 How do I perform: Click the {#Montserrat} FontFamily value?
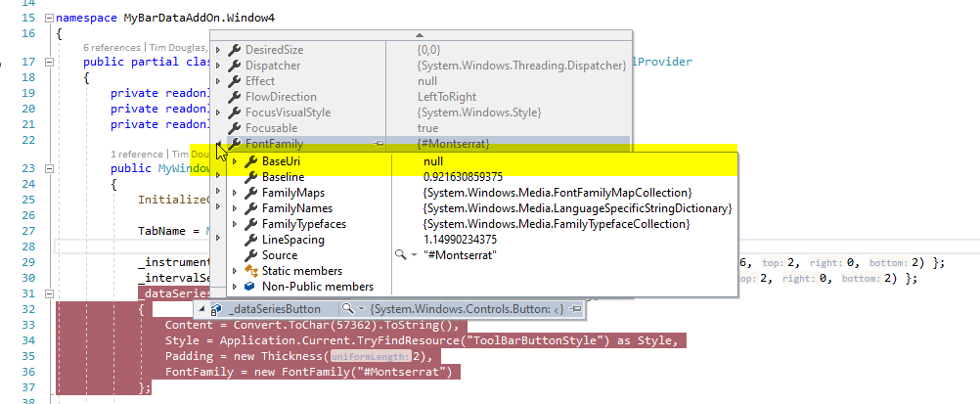click(453, 144)
